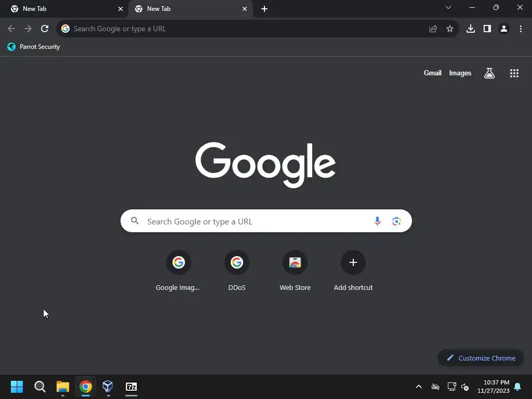The image size is (532, 399).
Task: Click the Google search box on page
Action: pyautogui.click(x=266, y=221)
